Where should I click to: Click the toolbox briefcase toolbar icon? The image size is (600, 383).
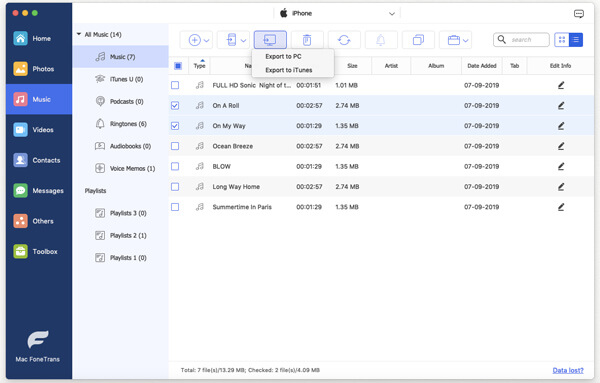point(454,40)
